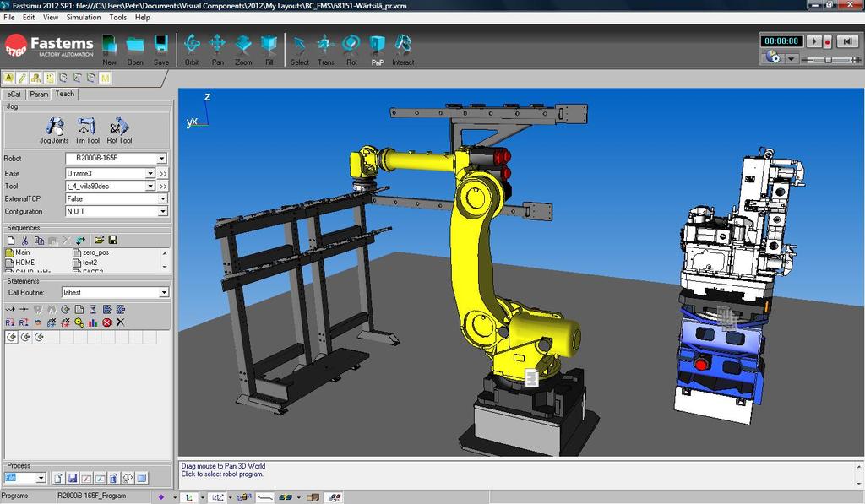
Task: Activate the Zoom view tool
Action: pos(243,49)
